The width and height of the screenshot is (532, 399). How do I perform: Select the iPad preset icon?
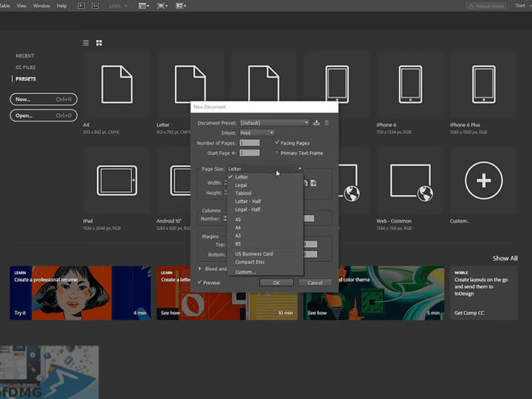tap(117, 180)
